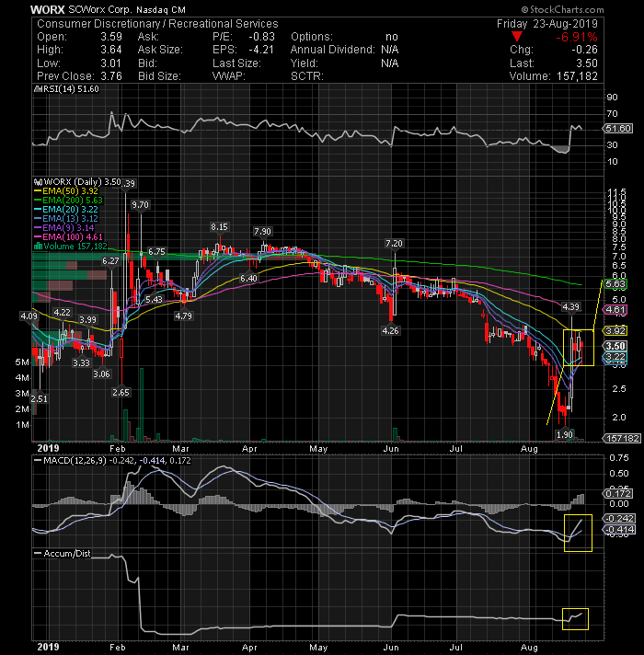Click the 0.172 MACD histogram tag
The height and width of the screenshot is (655, 644).
[618, 493]
